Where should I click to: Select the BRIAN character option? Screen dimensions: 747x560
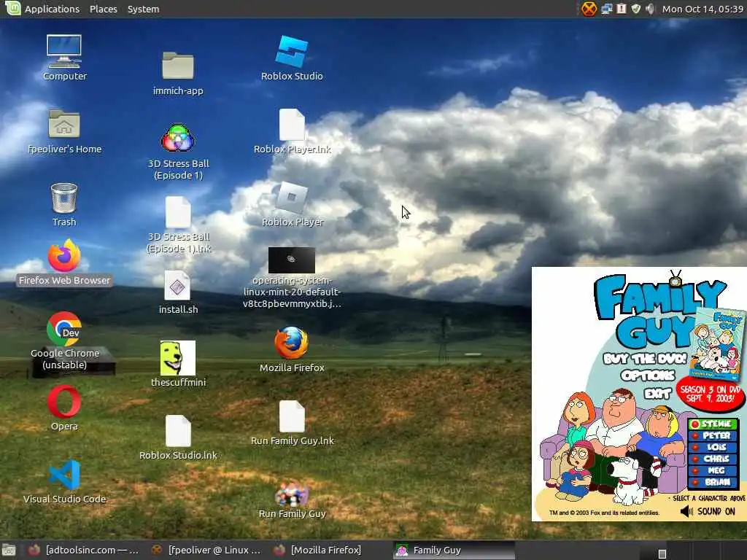pos(713,482)
